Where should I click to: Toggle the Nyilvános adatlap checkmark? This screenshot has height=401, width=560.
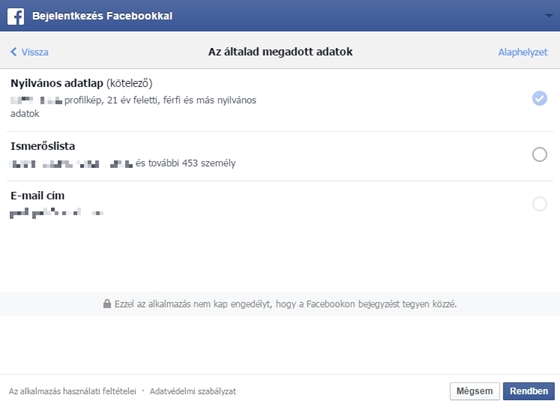(x=539, y=98)
